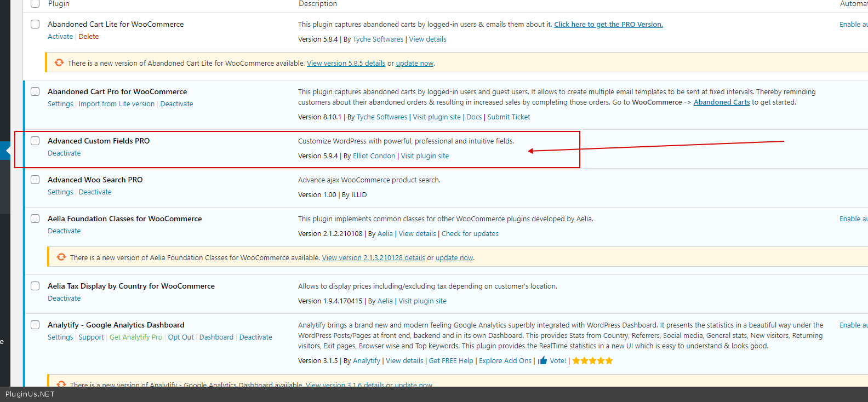Open Settings for Advanced Woo Search PRO
Viewport: 868px width, 402px height.
60,192
